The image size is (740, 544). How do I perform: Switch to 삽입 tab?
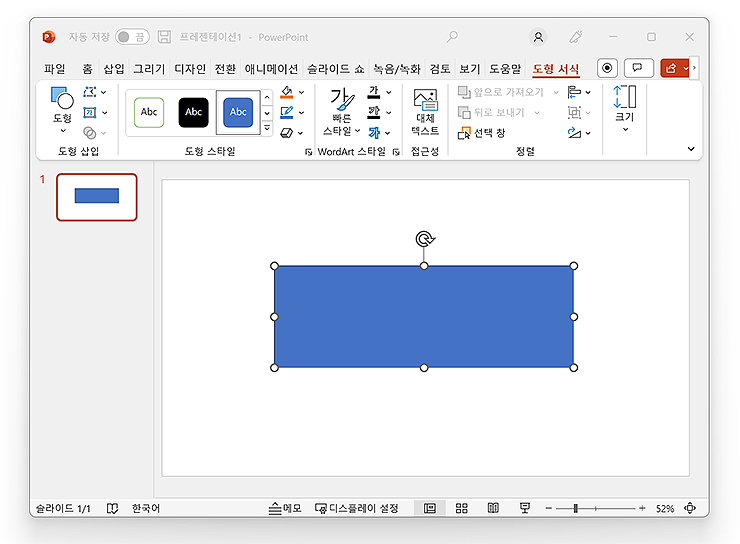(114, 69)
